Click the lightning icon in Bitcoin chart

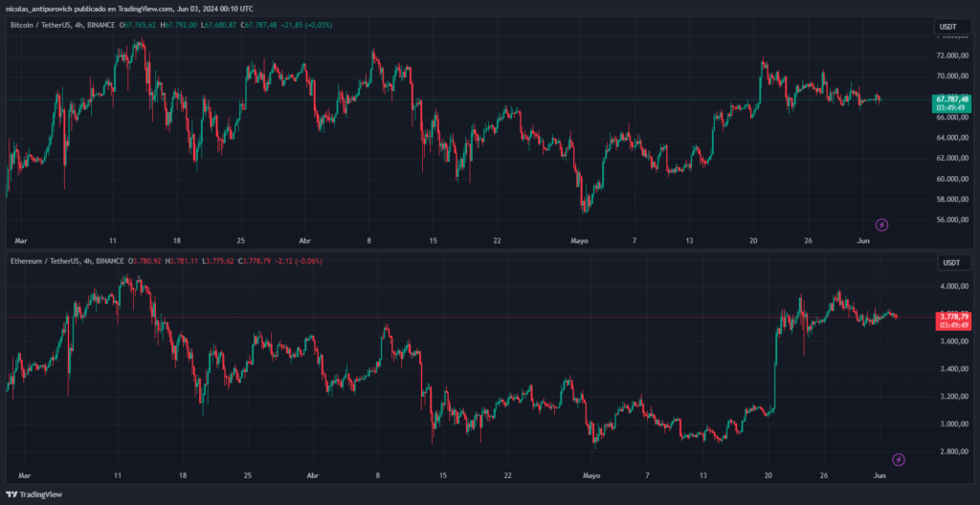(x=882, y=225)
